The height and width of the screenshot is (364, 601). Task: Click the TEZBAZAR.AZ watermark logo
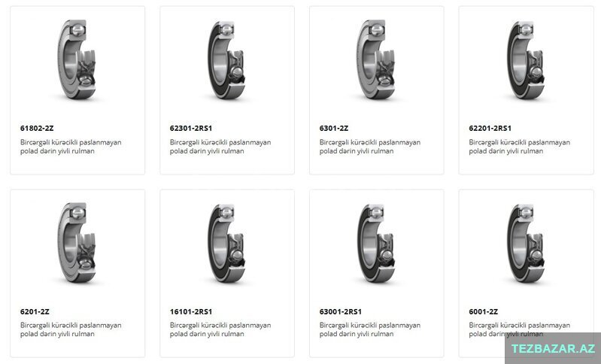[x=553, y=348]
